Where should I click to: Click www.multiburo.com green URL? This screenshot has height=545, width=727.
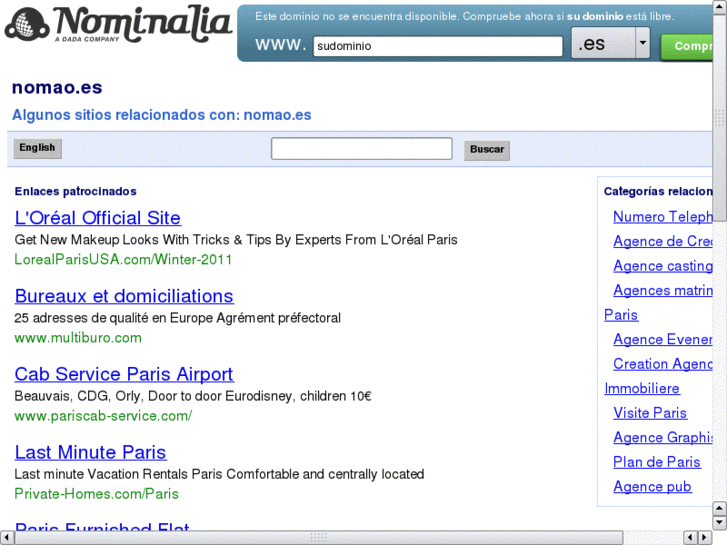pyautogui.click(x=78, y=338)
